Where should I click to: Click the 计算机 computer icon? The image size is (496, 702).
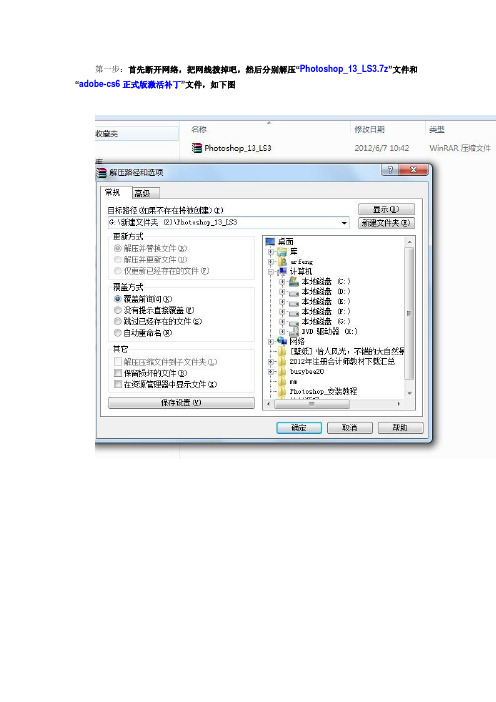point(282,271)
